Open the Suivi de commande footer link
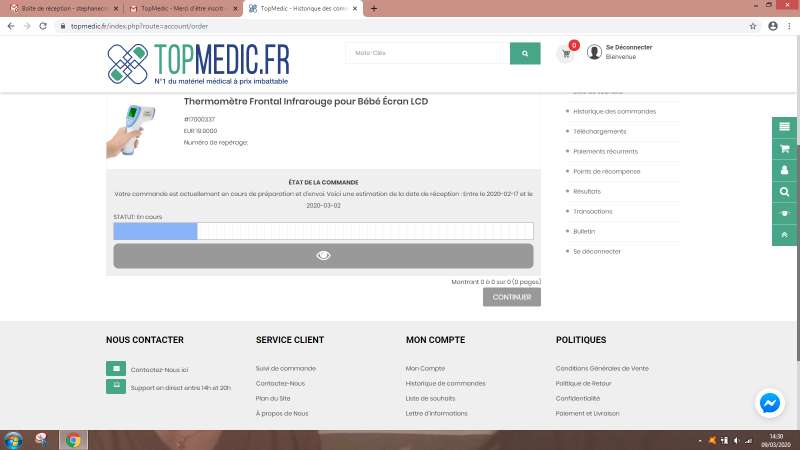The width and height of the screenshot is (800, 450). pos(286,368)
